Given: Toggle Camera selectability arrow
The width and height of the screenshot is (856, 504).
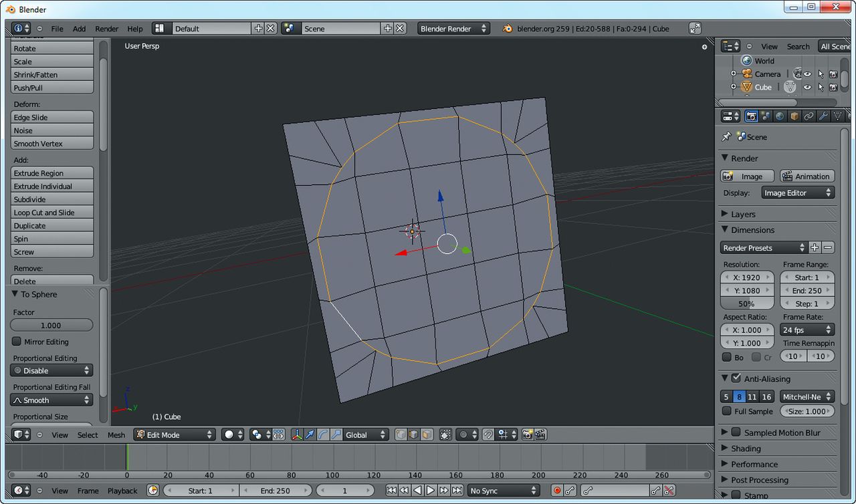Looking at the screenshot, I should coord(821,74).
